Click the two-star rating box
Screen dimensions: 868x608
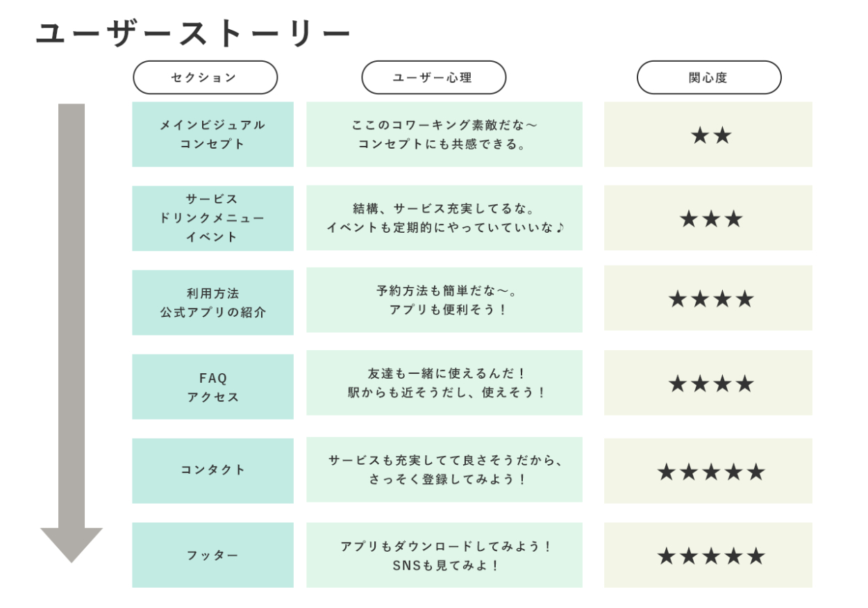pos(708,135)
